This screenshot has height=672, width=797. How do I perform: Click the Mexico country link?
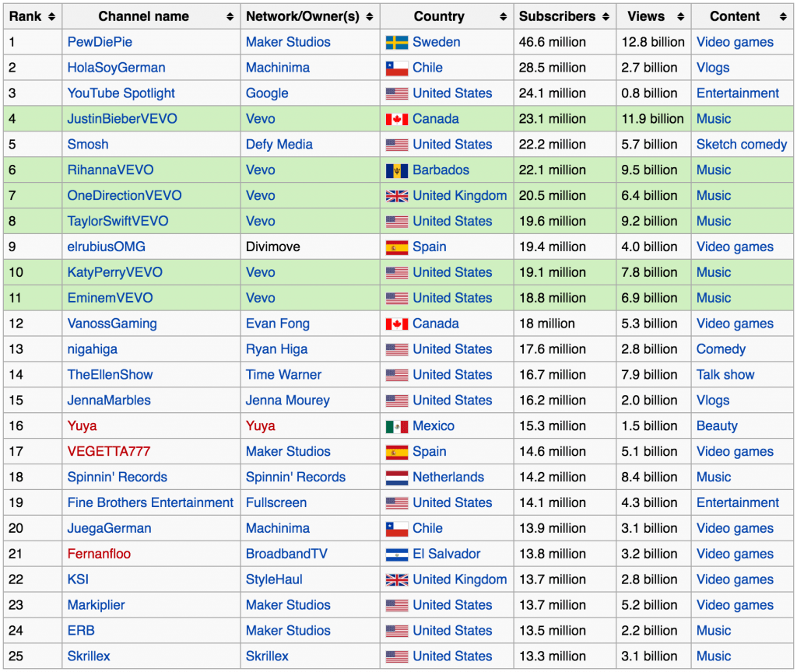434,426
